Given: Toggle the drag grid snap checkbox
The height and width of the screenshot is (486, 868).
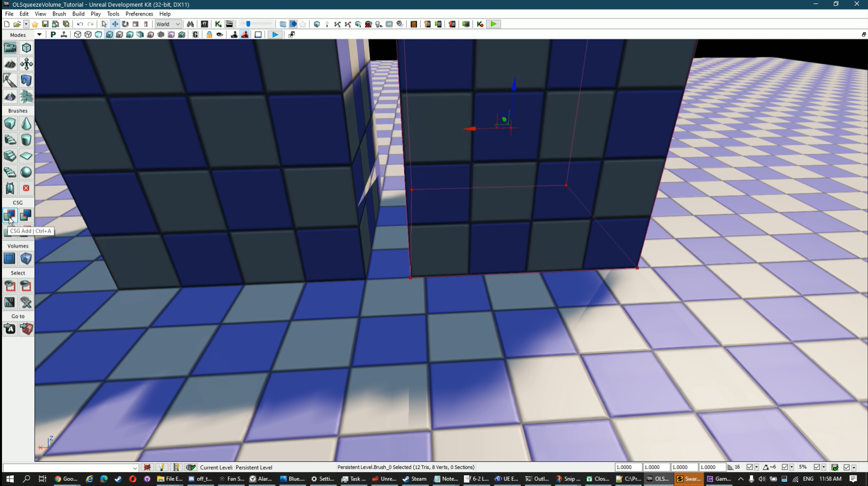Looking at the screenshot, I should 749,468.
